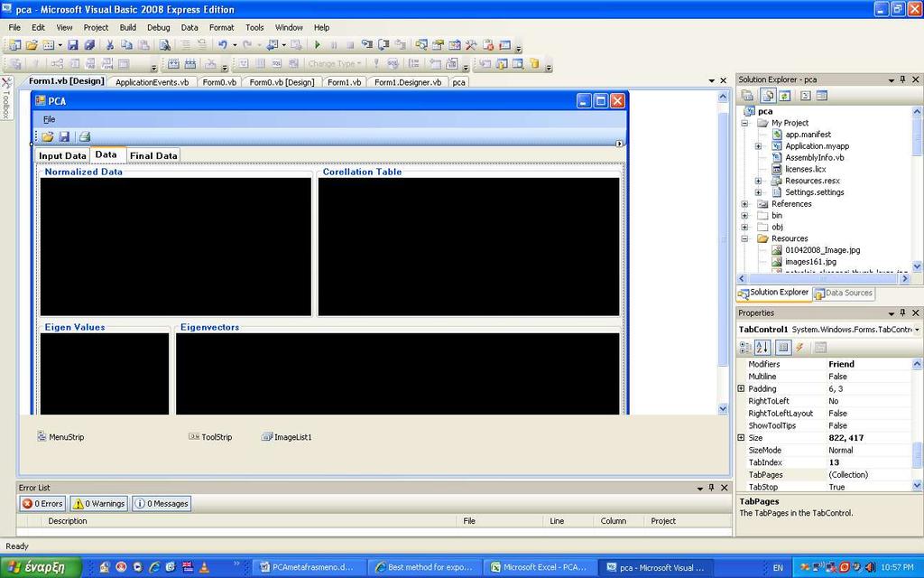Open the PCAmetafrasmeno document taskbar button
This screenshot has width=924, height=578.
tap(310, 568)
